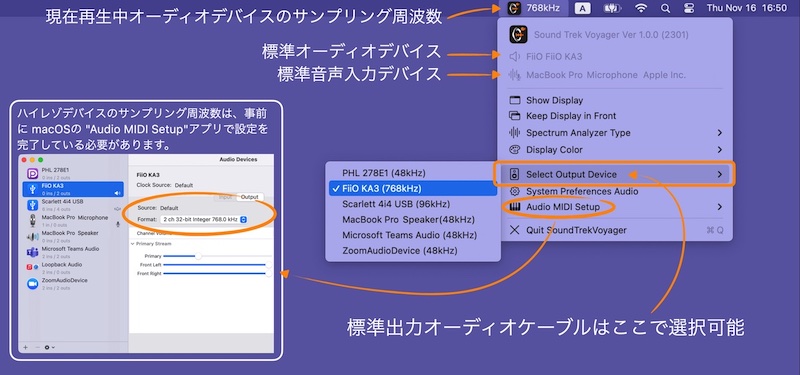Expand the Spectrum Analyzer Type chevron

pos(719,133)
